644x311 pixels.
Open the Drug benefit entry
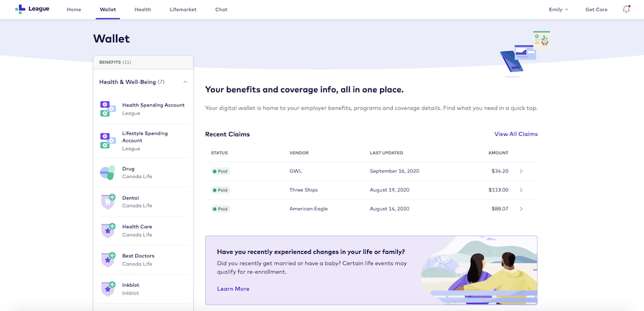tap(143, 173)
